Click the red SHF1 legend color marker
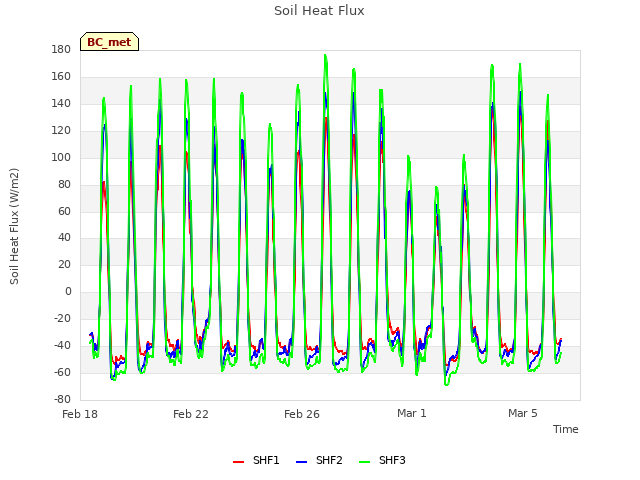Viewport: 640px width, 480px height. [x=238, y=462]
